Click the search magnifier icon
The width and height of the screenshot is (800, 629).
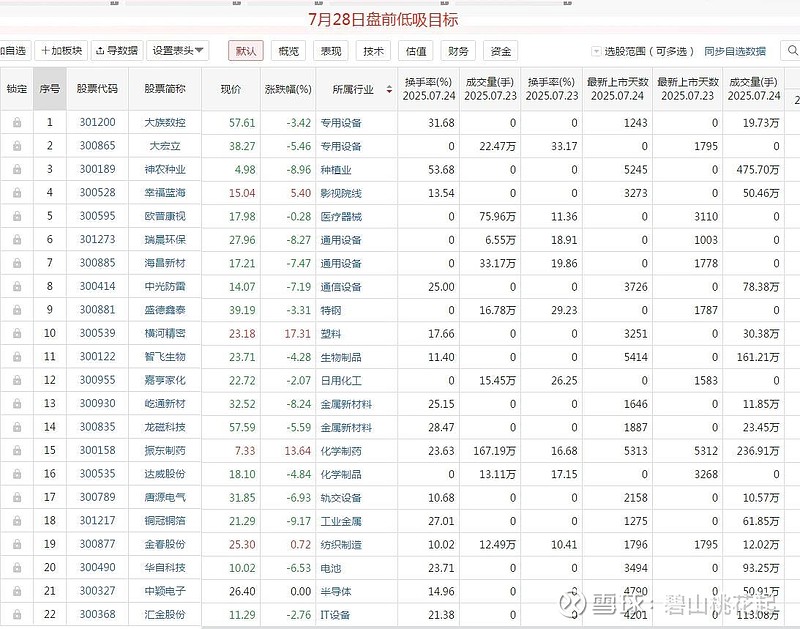pos(792,51)
